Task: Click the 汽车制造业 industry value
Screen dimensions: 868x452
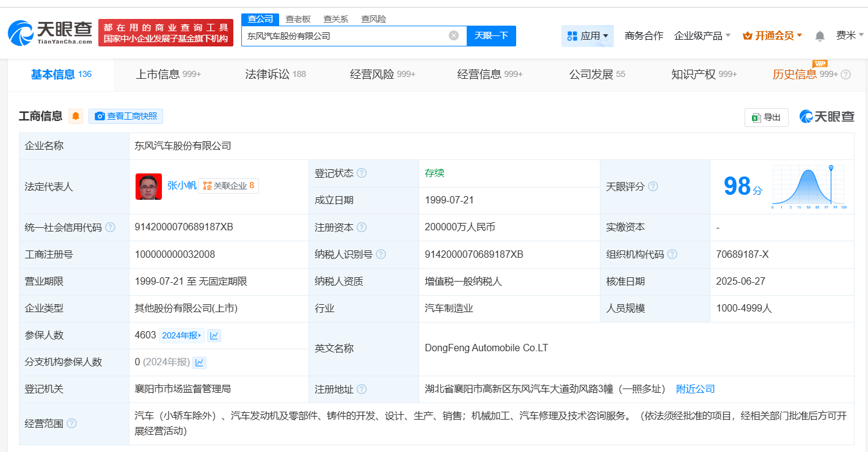Action: pyautogui.click(x=449, y=308)
